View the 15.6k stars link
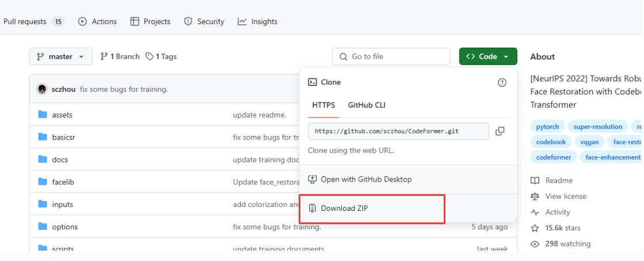Screen dimensions: 644x261 pos(555,228)
